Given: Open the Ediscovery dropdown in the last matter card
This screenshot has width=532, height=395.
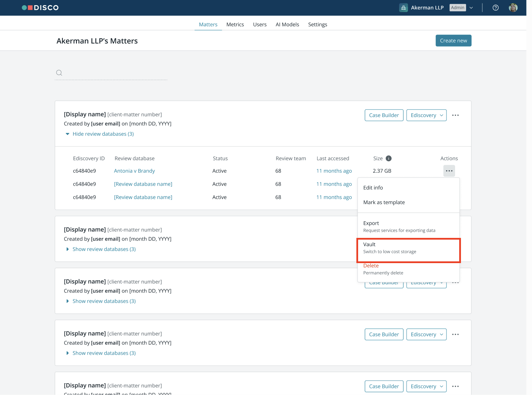Looking at the screenshot, I should (426, 386).
